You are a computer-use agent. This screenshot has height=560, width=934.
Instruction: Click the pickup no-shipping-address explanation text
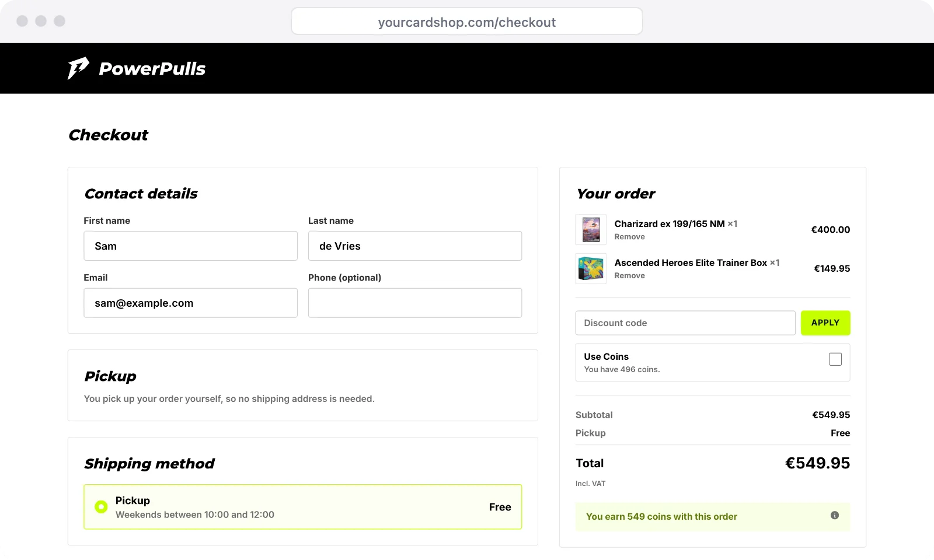229,399
